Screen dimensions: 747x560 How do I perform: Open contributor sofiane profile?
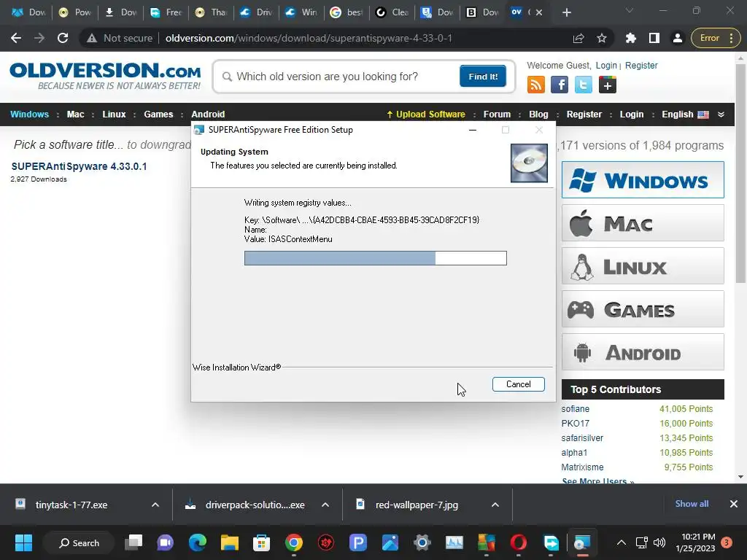(x=575, y=408)
